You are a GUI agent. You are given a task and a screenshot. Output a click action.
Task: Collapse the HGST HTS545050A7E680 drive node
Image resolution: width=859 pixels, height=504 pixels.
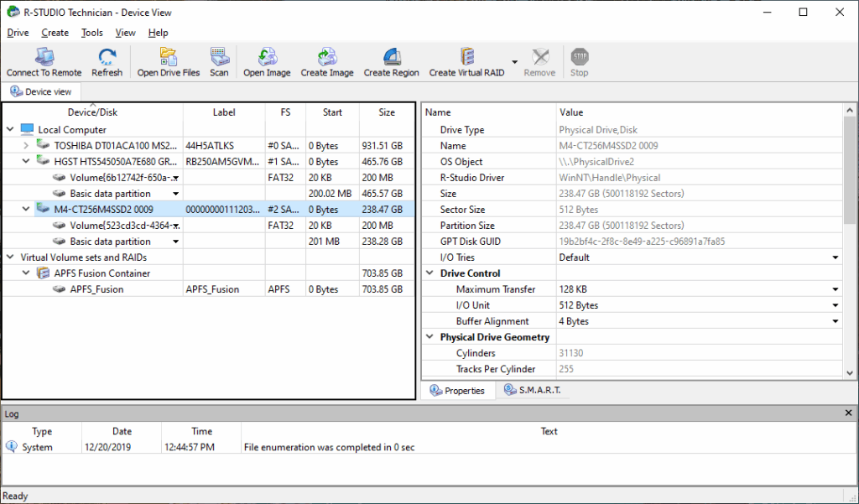point(26,162)
